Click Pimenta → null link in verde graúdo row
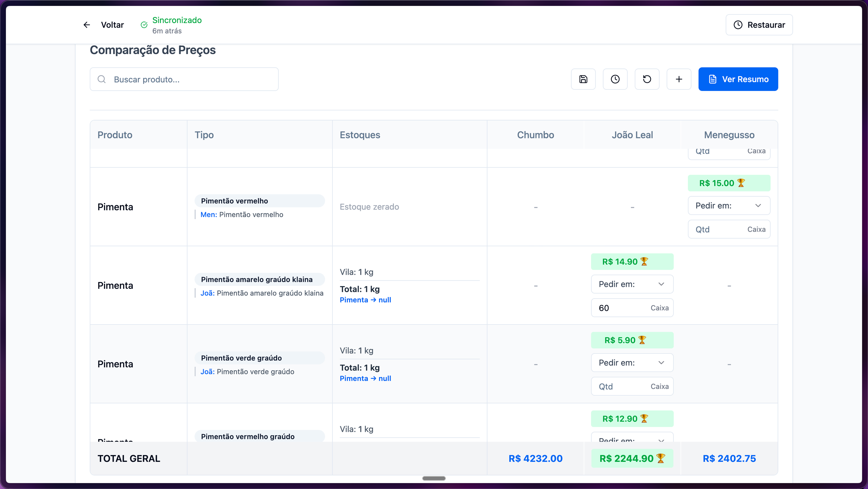The height and width of the screenshot is (489, 868). pos(365,379)
